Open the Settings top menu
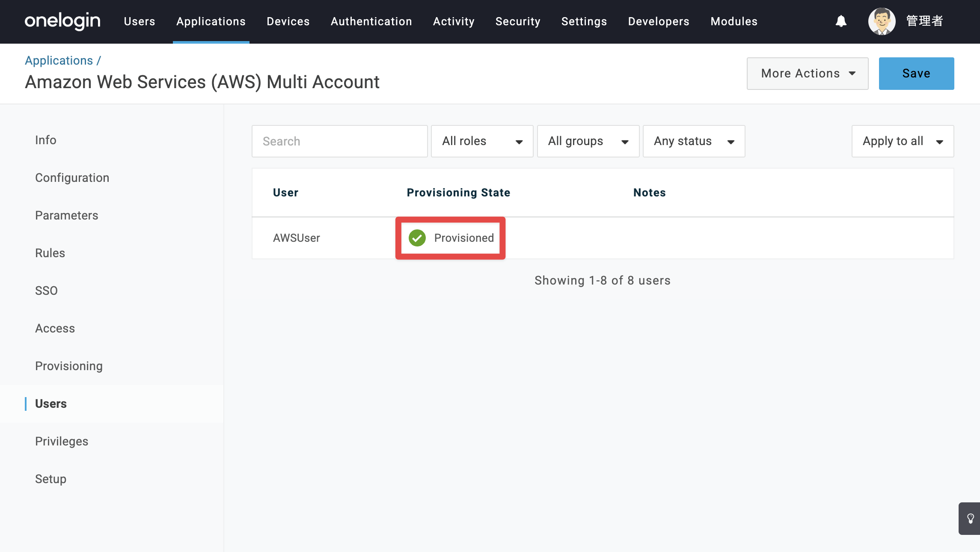 (584, 21)
